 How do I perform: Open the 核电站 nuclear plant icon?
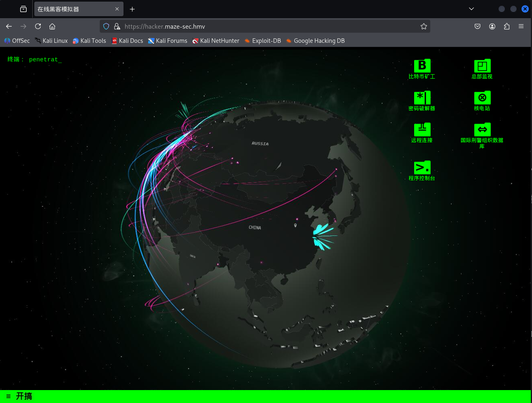[x=482, y=99]
